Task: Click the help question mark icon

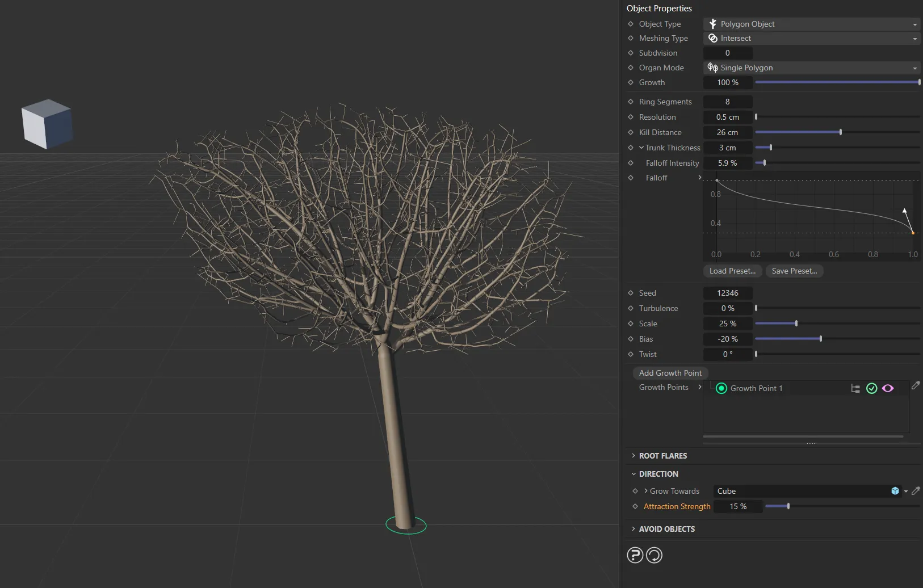Action: coord(635,555)
